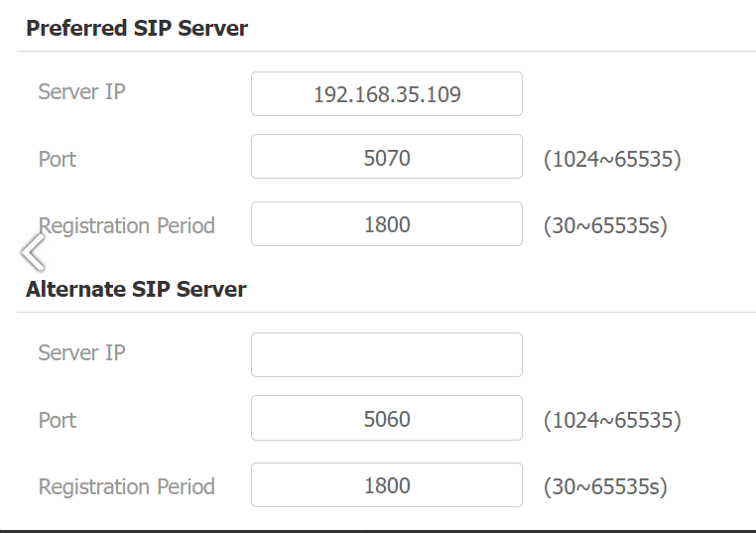Click the Server IP label under Preferred SIP Server
756x533 pixels.
(81, 91)
